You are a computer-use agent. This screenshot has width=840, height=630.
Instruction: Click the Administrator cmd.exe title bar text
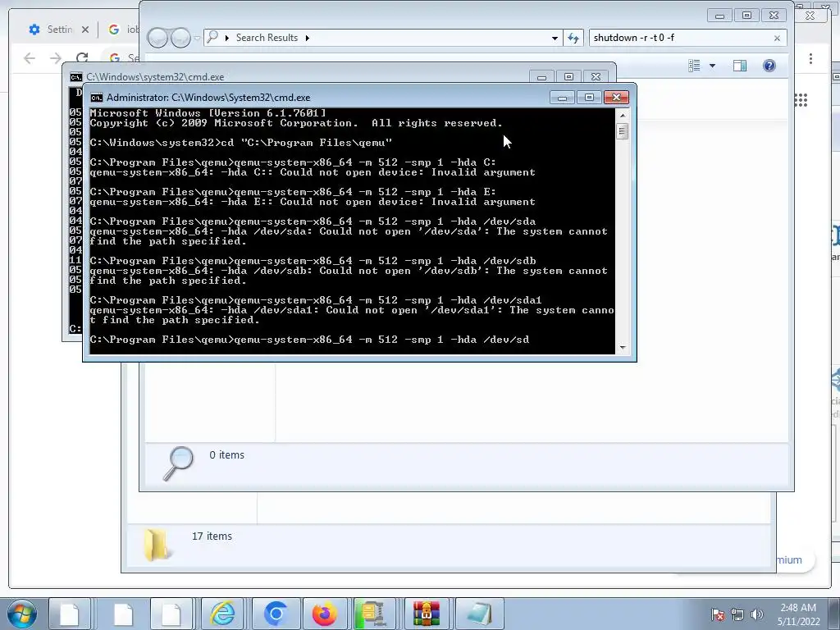[208, 98]
